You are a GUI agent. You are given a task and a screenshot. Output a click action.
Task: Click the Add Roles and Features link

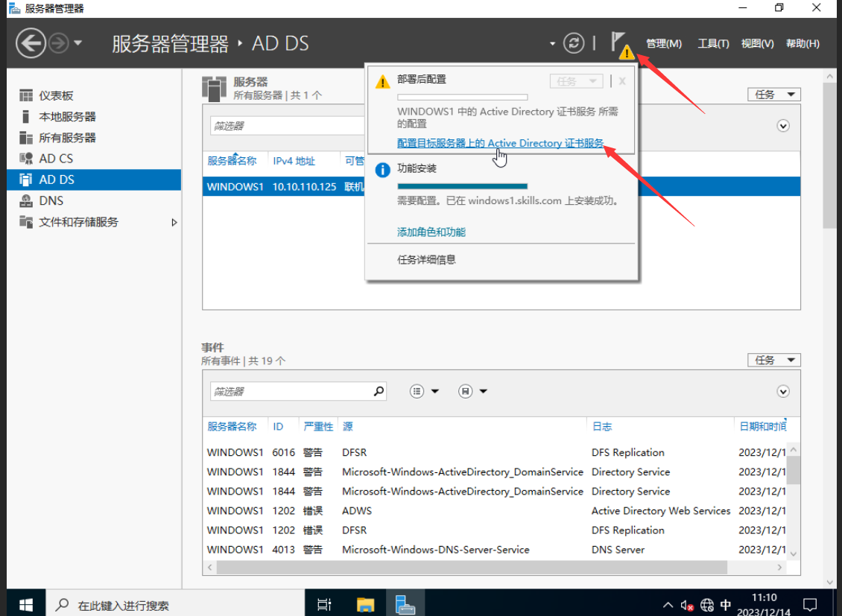[x=431, y=232]
